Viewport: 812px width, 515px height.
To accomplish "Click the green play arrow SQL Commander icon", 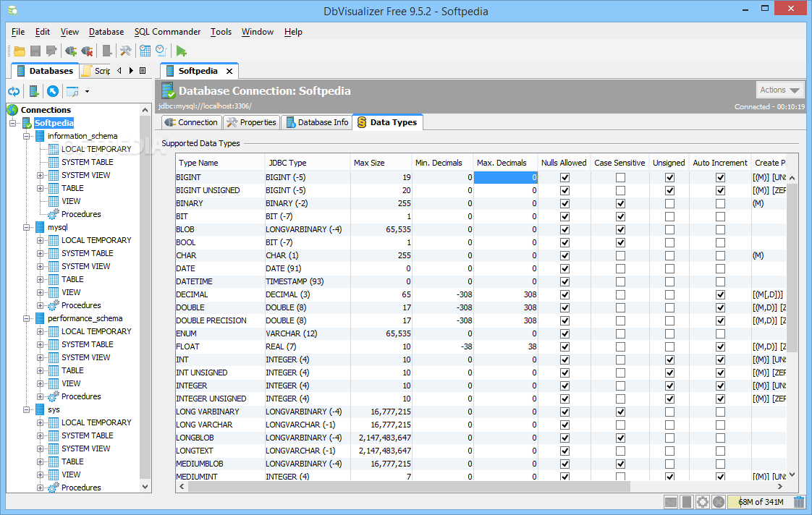I will (x=181, y=51).
